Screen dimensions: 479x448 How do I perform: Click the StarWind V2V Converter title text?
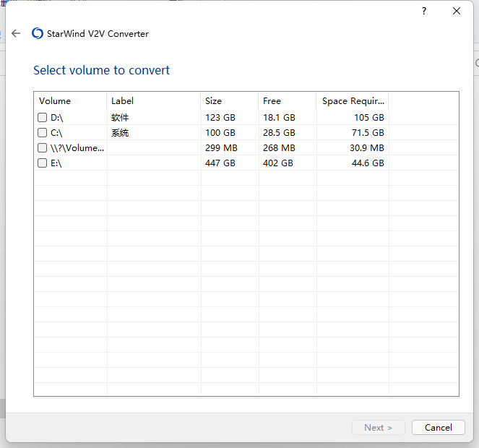[98, 34]
